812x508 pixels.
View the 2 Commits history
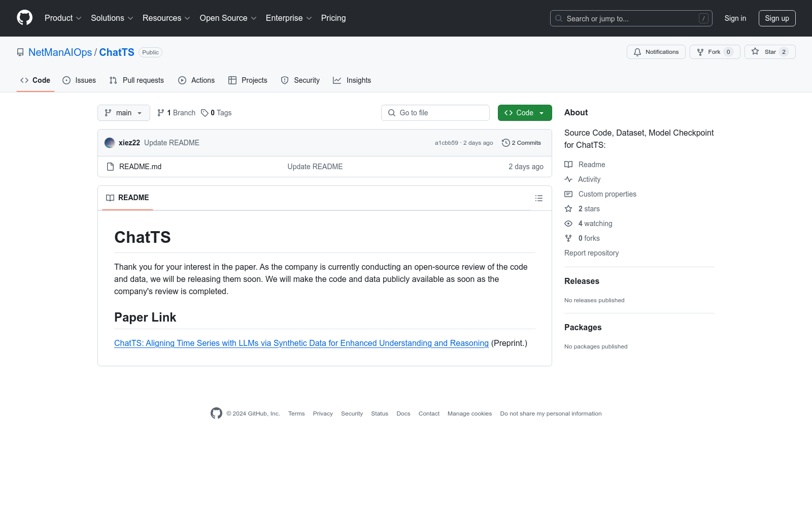[521, 143]
